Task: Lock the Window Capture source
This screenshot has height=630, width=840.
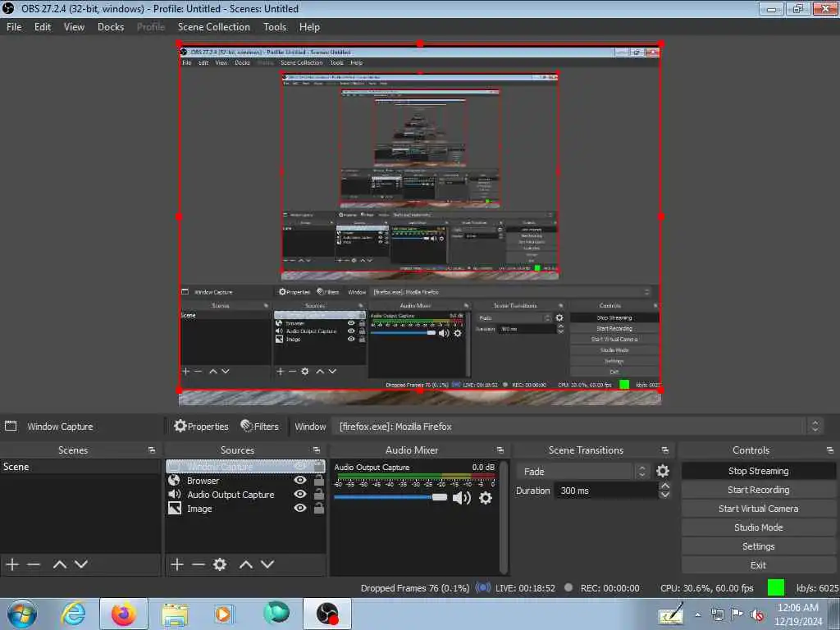Action: click(319, 466)
